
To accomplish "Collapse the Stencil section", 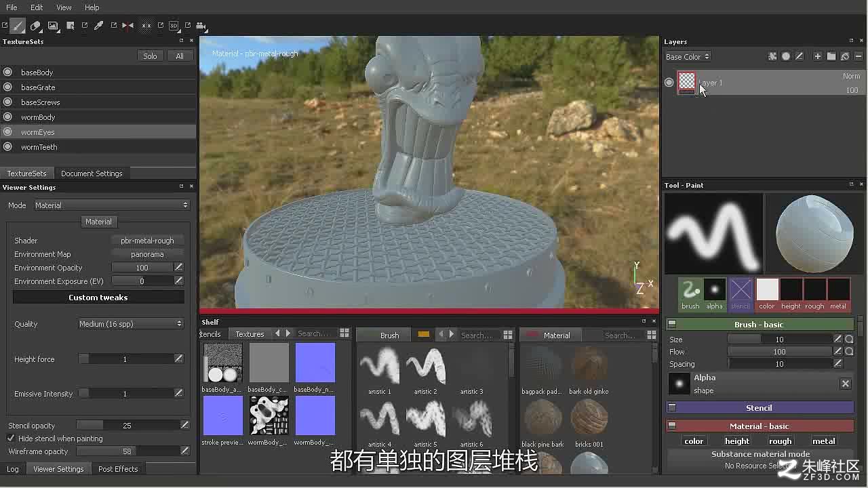I will click(672, 407).
